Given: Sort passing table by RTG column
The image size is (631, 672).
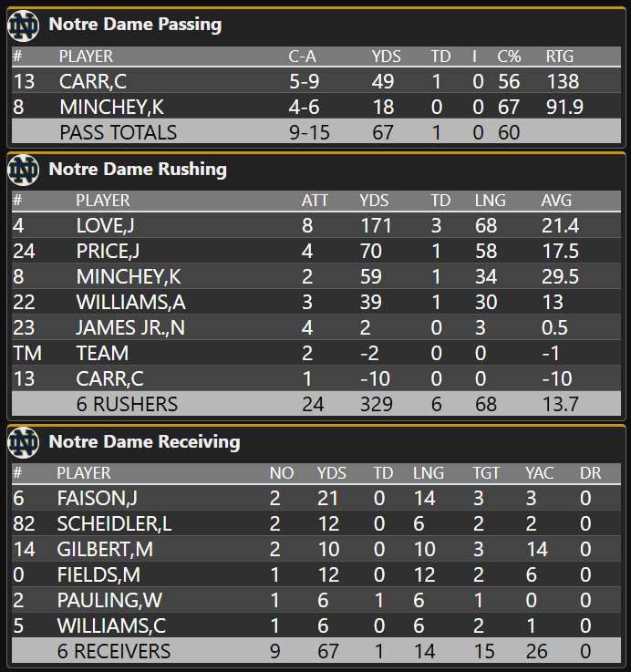Looking at the screenshot, I should tap(560, 57).
